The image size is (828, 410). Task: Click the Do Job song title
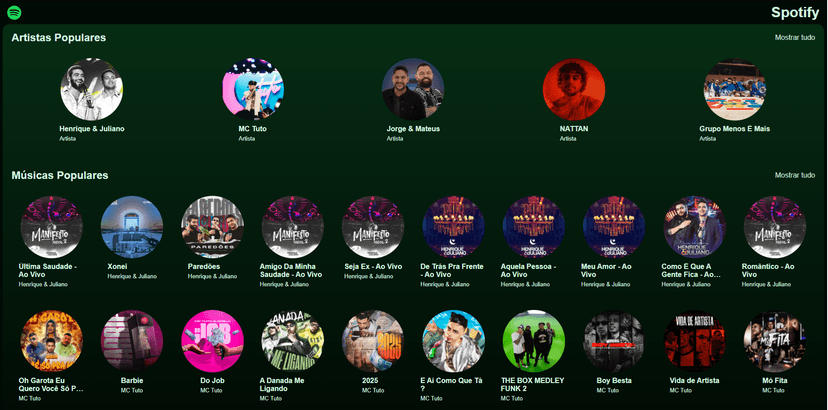pyautogui.click(x=212, y=380)
